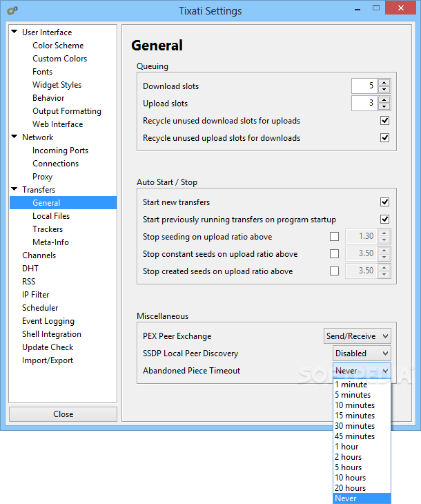
Task: Open RSS settings
Action: [x=28, y=282]
